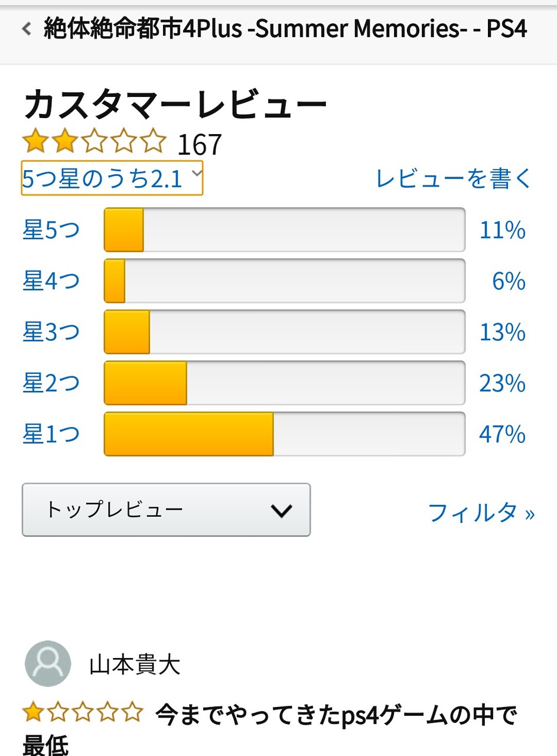Open the トップレビュー sort dropdown

pyautogui.click(x=166, y=510)
